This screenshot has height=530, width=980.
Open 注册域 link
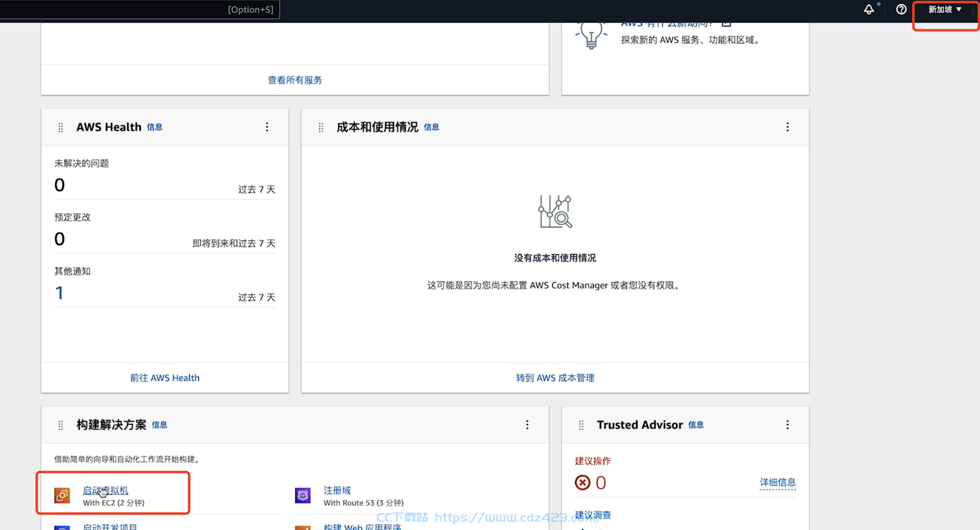337,490
